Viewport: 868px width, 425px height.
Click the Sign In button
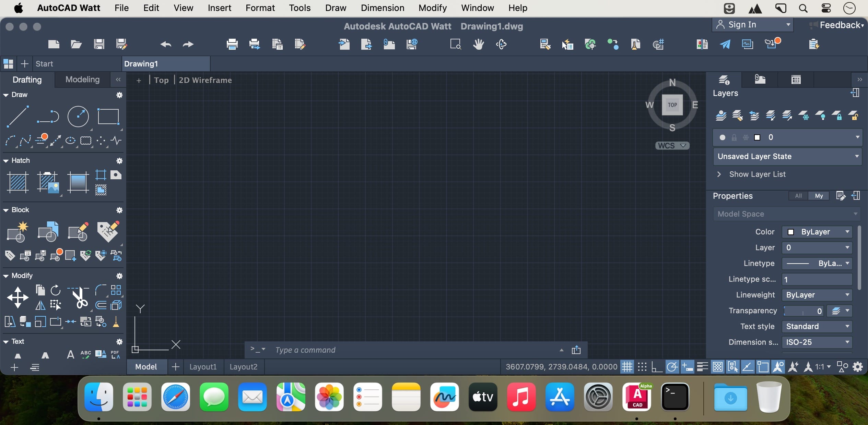(x=753, y=25)
